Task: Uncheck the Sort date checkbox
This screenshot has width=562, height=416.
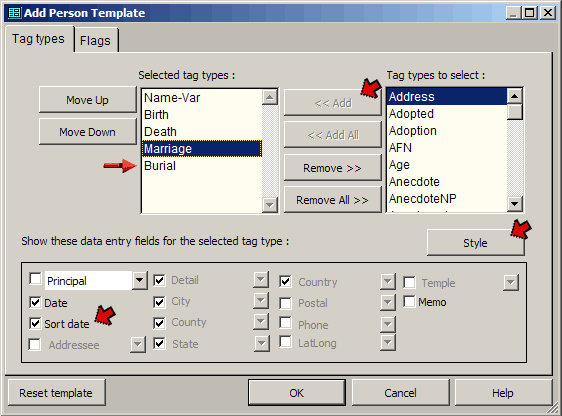Action: 35,324
